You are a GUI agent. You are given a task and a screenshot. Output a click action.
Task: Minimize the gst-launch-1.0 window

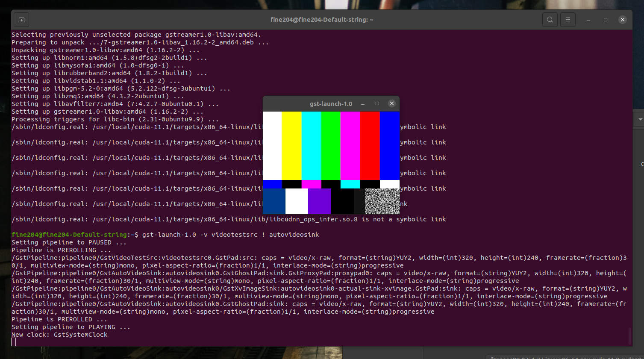[x=363, y=103]
